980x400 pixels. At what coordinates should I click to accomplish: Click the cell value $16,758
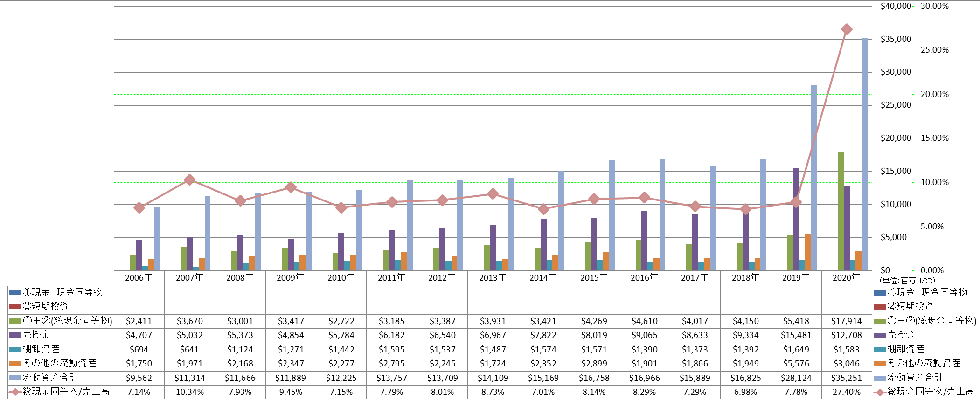[x=594, y=378]
